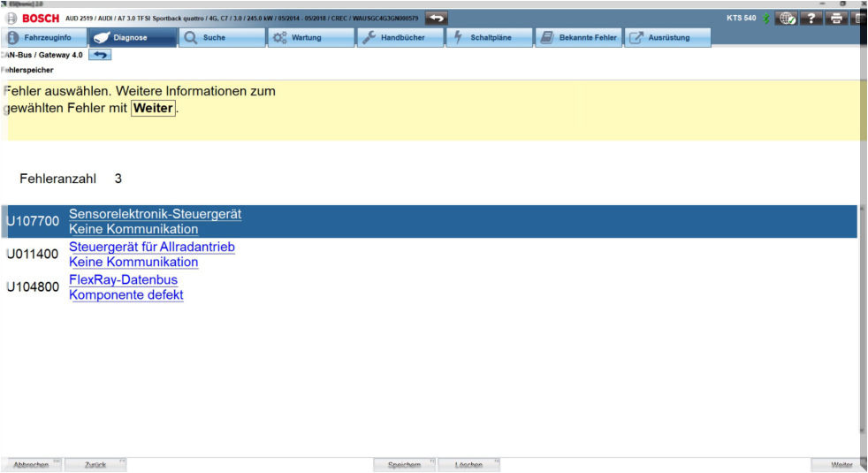Go to the Wartung tab

[x=311, y=38]
